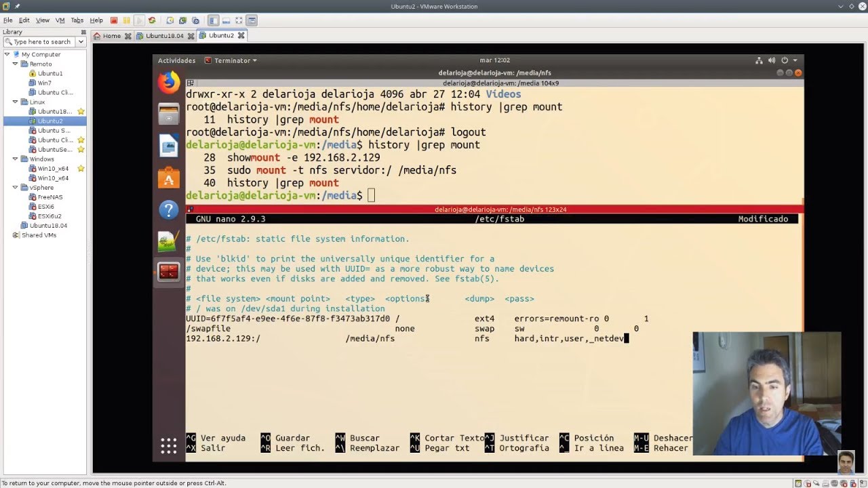Collapse the My Computer tree node
868x488 pixels.
(x=7, y=54)
